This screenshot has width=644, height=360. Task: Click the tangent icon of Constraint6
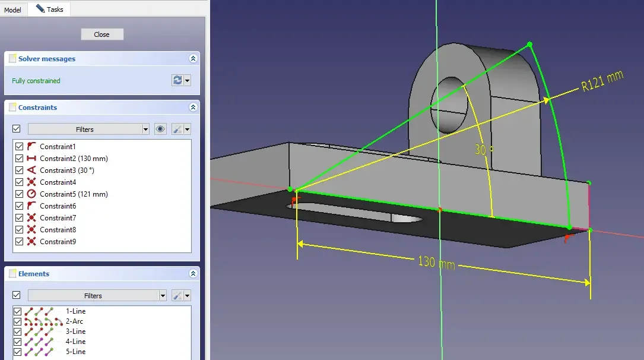[31, 206]
